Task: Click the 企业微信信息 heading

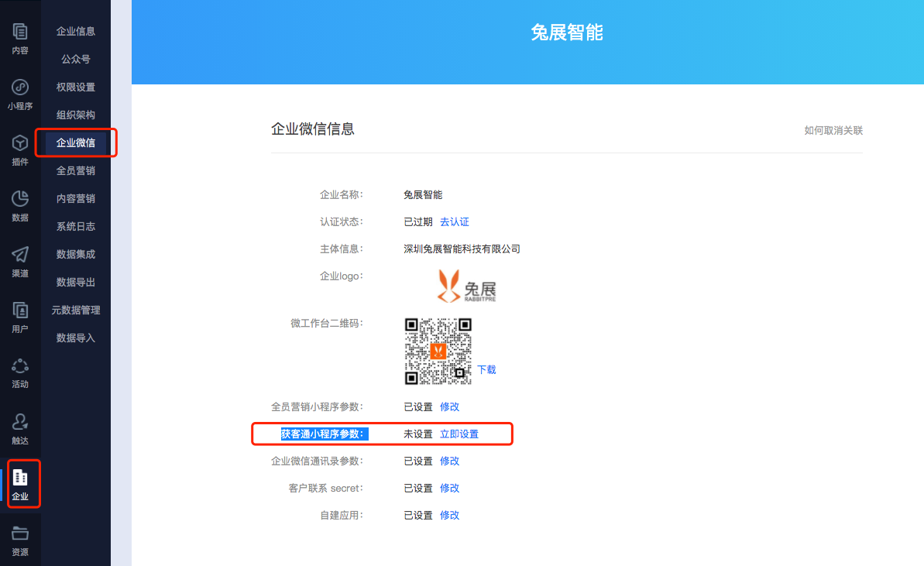Action: click(313, 129)
